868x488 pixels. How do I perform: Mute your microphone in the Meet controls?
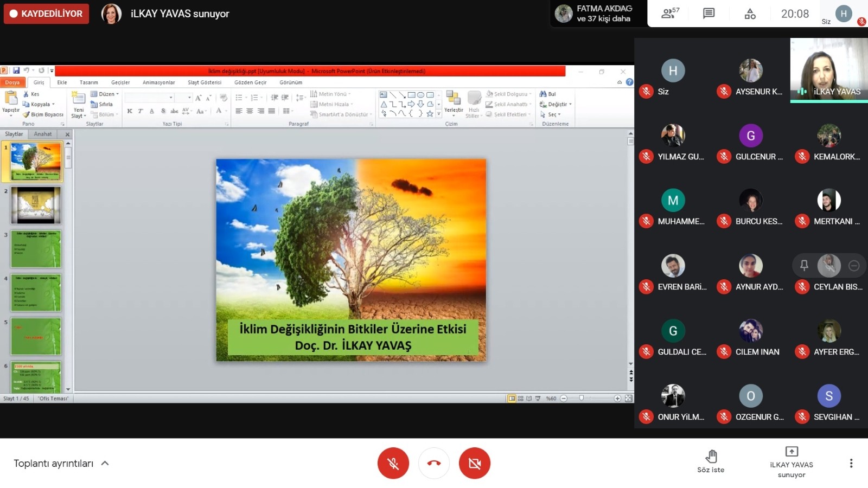pyautogui.click(x=393, y=463)
